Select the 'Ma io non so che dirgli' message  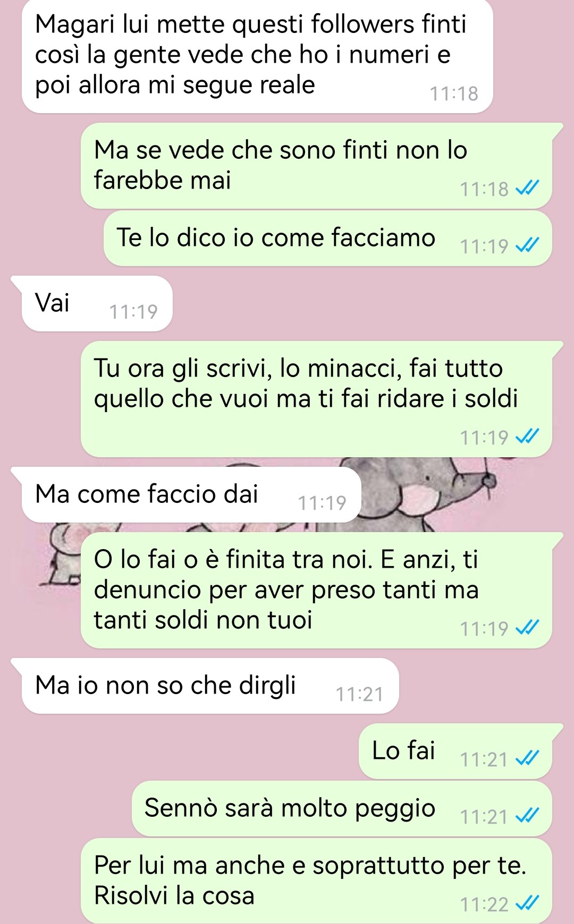tap(210, 686)
